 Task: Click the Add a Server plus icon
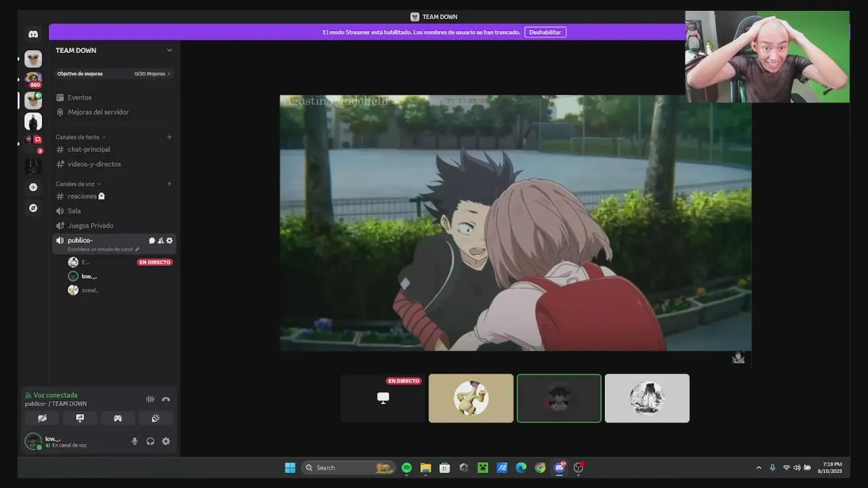[x=33, y=187]
